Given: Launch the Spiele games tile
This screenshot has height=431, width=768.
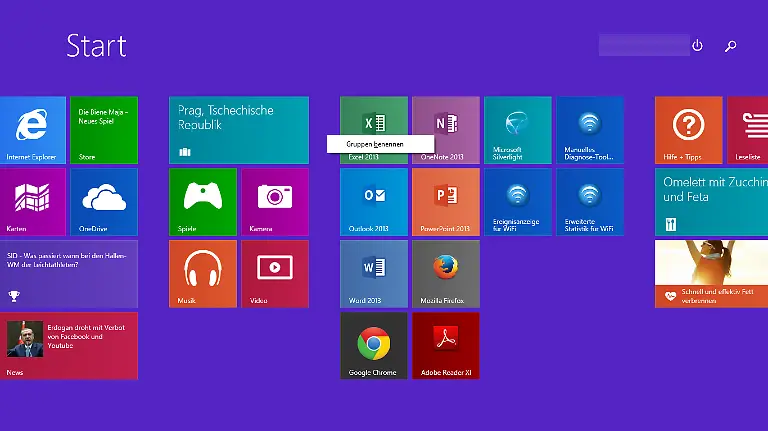Looking at the screenshot, I should 203,202.
